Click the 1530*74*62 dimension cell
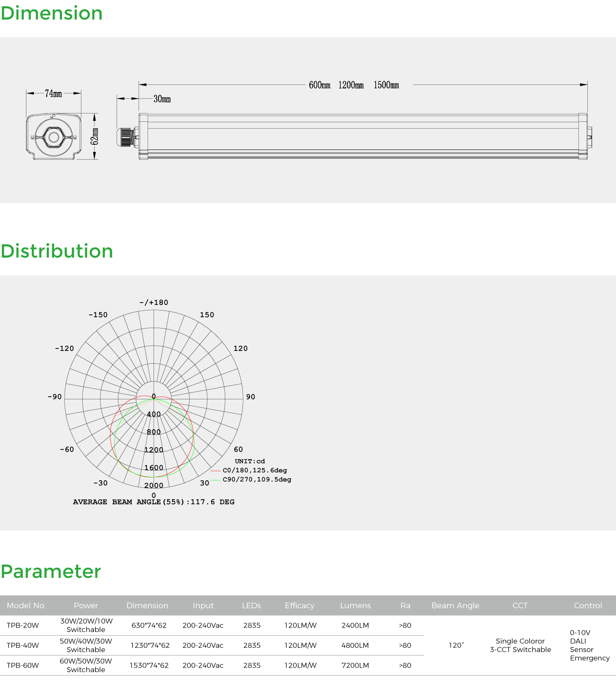Image resolution: width=616 pixels, height=694 pixels. point(149,665)
